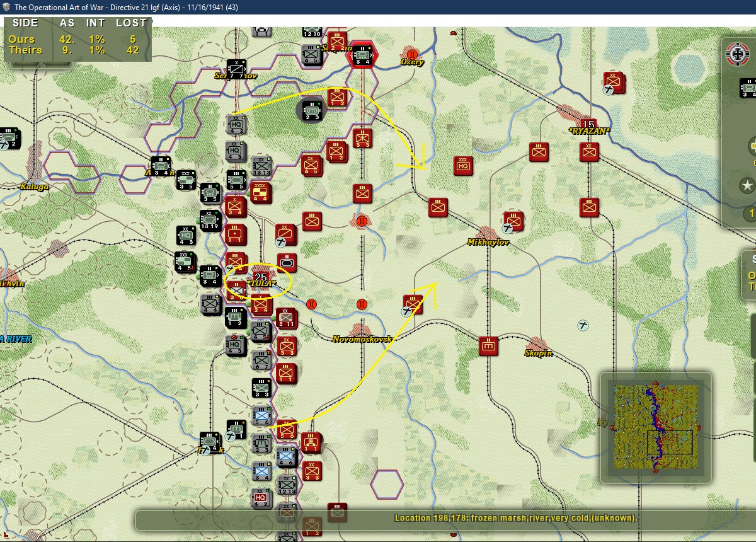Select the blue infantry unit marked 4 6

click(286, 456)
